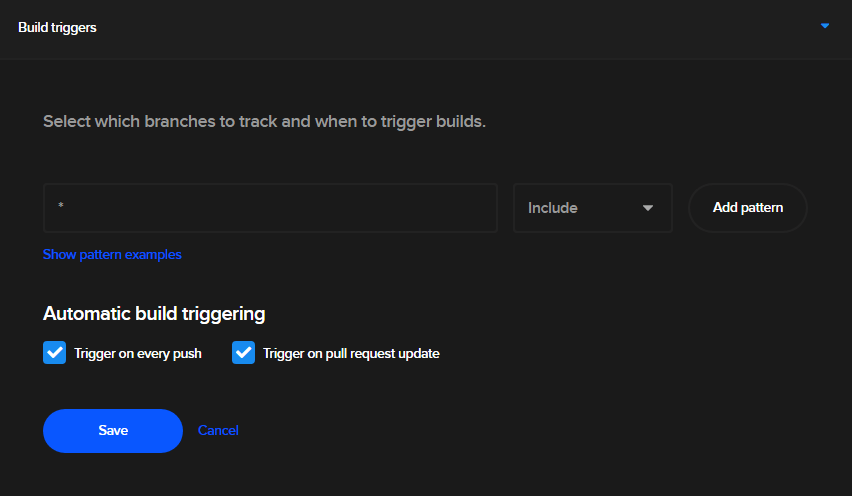The width and height of the screenshot is (852, 496).
Task: Click the Add pattern button
Action: point(748,208)
